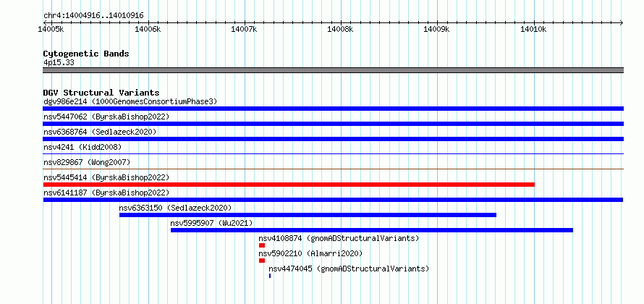Open the nsv5902210 (Almarri2020) label
Viewport: 644px width, 304px height.
click(310, 253)
